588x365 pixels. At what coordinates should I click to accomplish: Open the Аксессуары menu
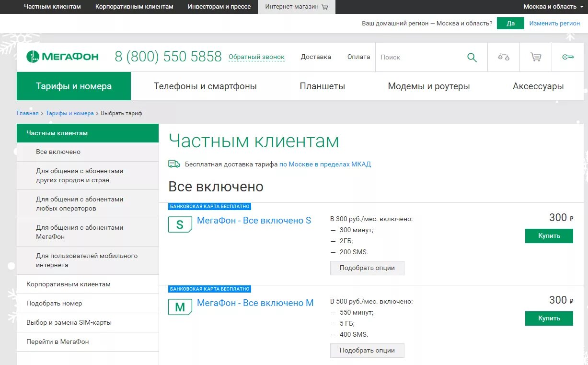coord(538,86)
